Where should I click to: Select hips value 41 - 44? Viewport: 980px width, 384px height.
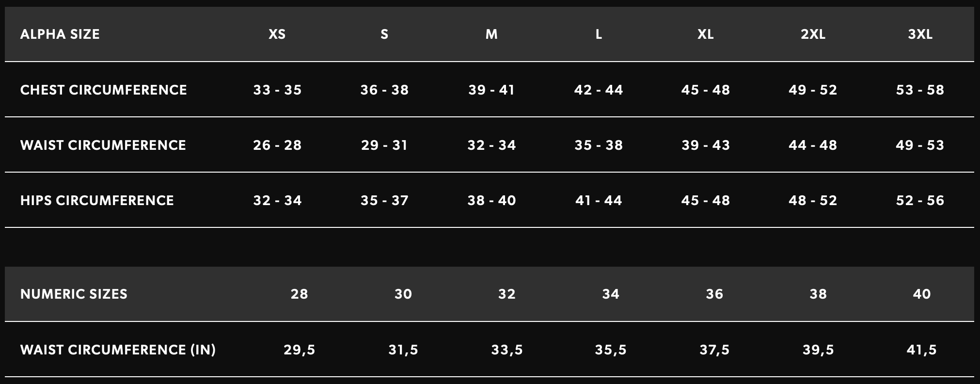[x=599, y=200]
